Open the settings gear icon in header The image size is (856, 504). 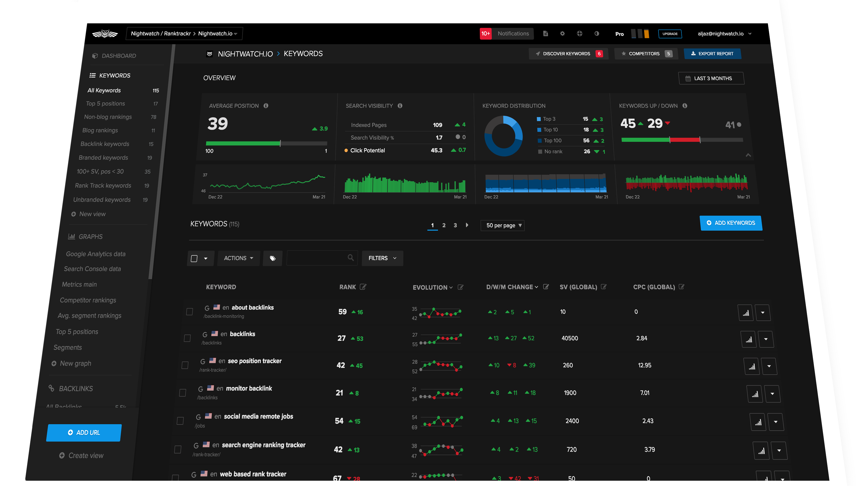(x=562, y=34)
